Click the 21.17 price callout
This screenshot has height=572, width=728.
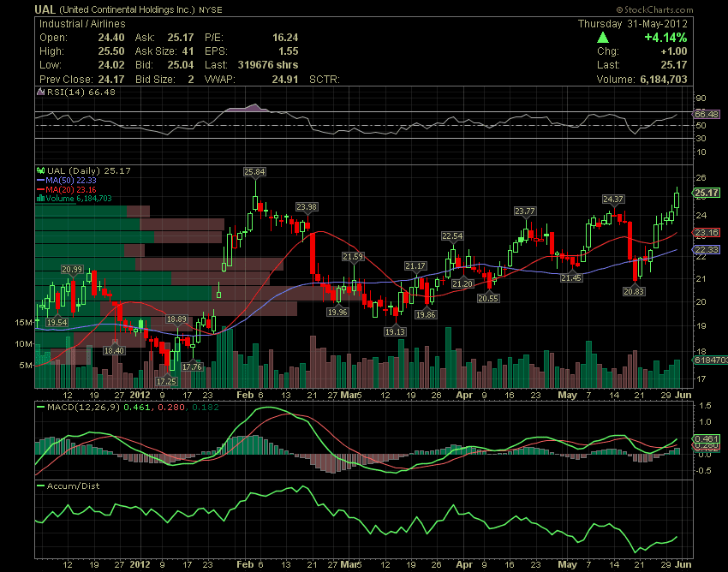coord(415,266)
